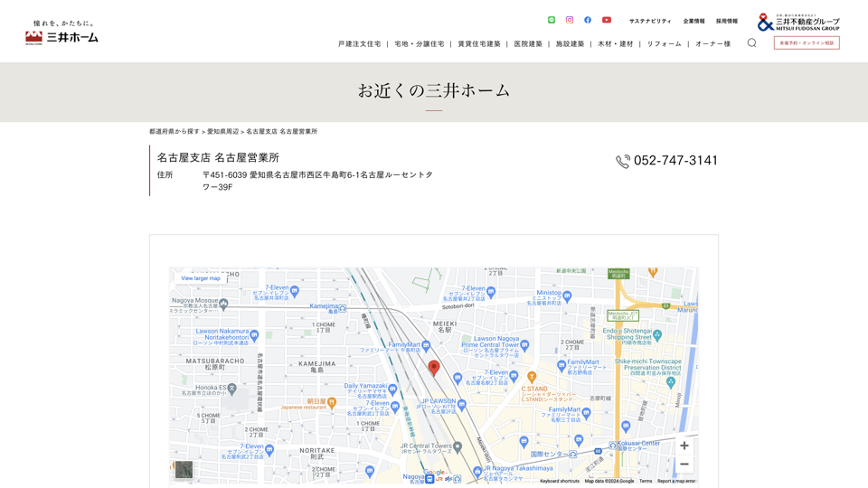The width and height of the screenshot is (868, 488).
Task: Click the Kokusai Center station marker
Action: click(x=612, y=445)
